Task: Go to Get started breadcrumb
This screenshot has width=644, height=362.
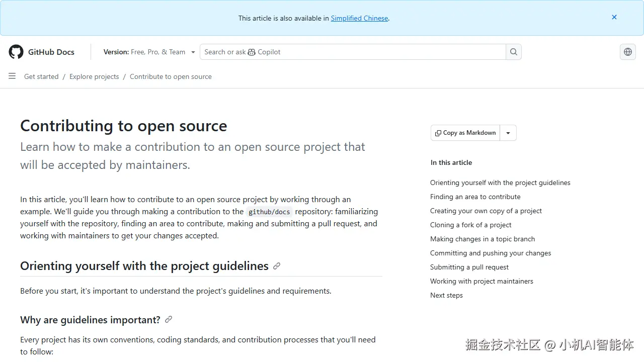Action: (x=41, y=76)
